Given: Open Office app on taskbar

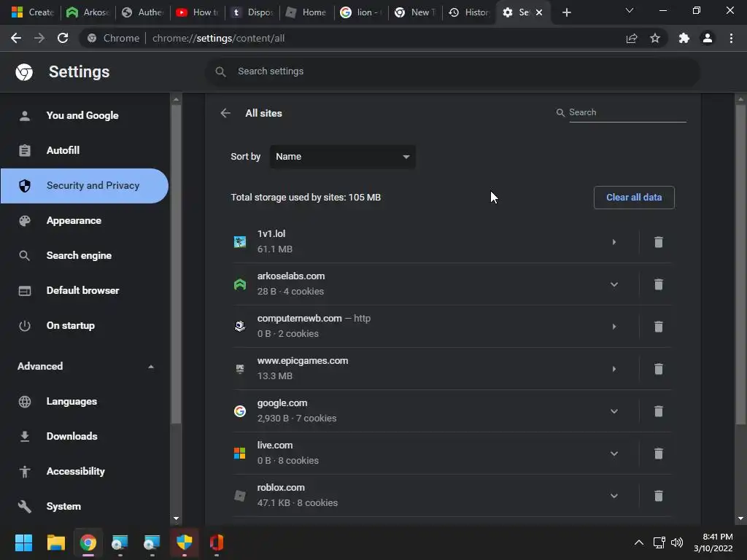Looking at the screenshot, I should pyautogui.click(x=217, y=542).
